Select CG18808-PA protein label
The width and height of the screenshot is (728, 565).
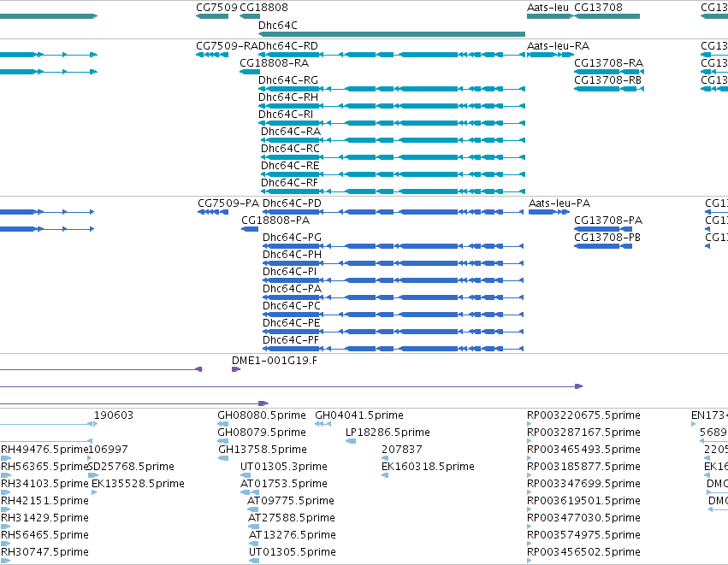coord(275,221)
